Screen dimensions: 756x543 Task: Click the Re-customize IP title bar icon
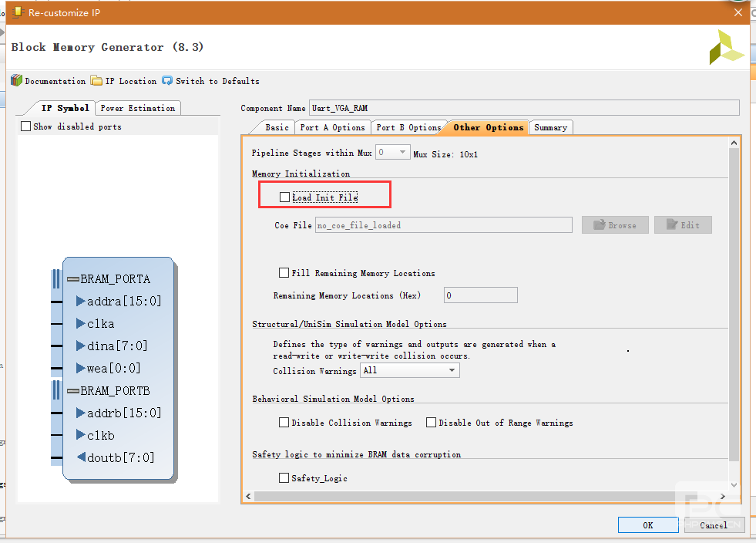[18, 12]
